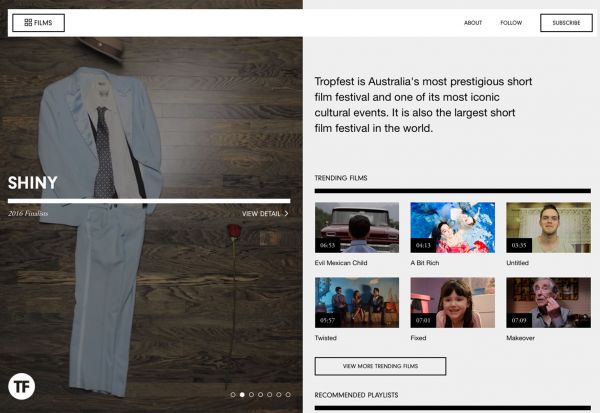600x413 pixels.
Task: Select the first carousel slide dot
Action: [x=233, y=395]
